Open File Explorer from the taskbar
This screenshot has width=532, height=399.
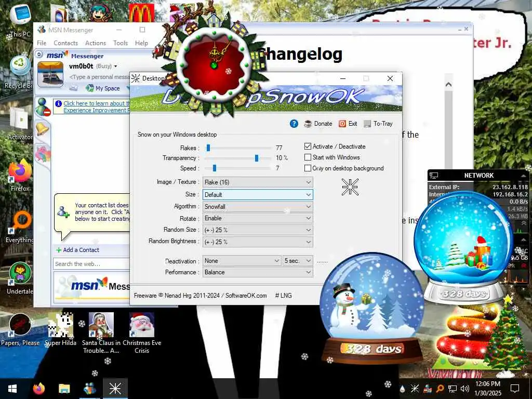pos(64,389)
